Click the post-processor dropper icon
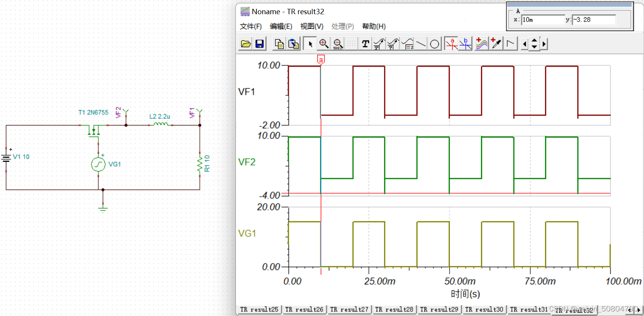This screenshot has height=316, width=644. 496,44
